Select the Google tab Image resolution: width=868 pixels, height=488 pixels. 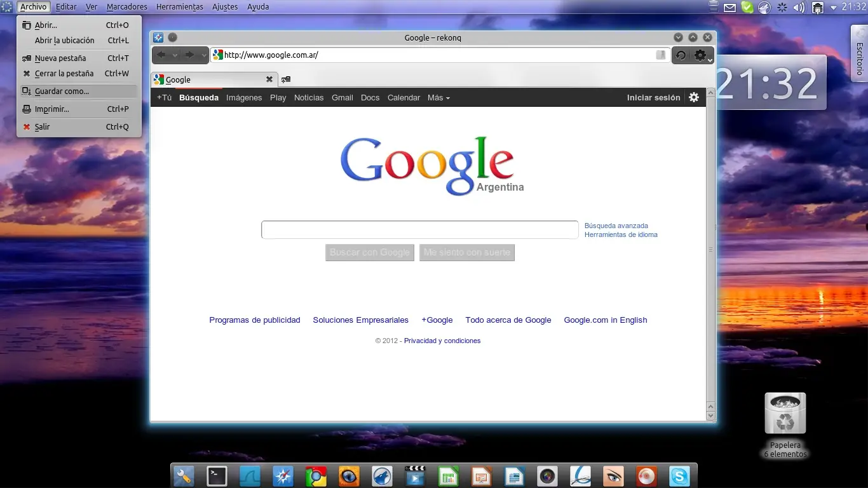point(215,79)
